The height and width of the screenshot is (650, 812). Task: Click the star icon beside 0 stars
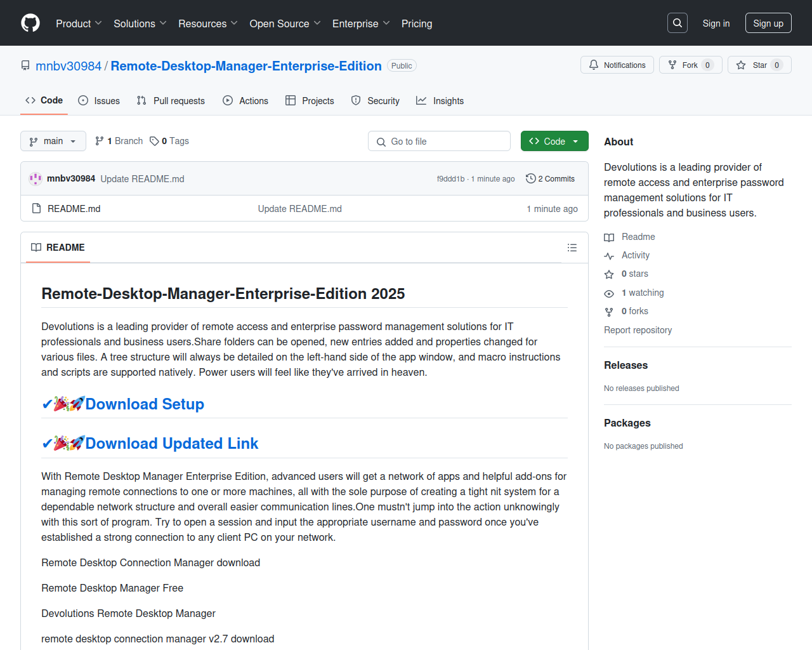click(609, 274)
